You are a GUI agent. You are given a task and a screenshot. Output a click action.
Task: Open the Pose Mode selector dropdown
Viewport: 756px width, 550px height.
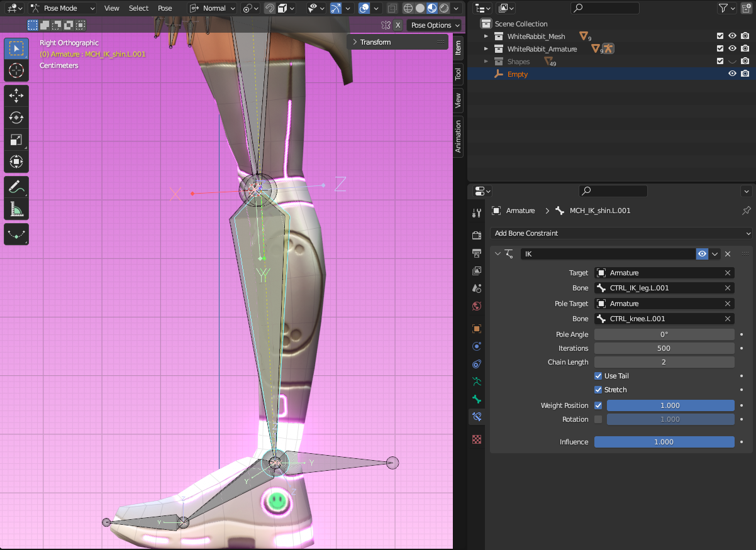click(x=63, y=8)
